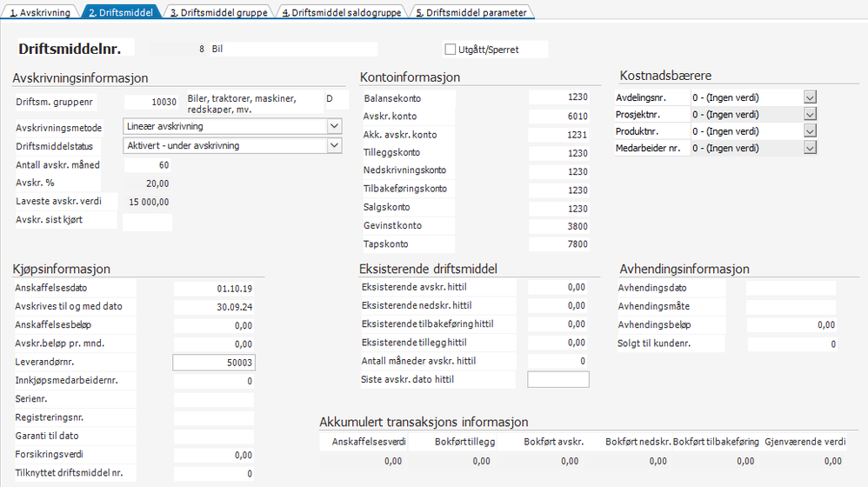Select the Antall avskr. måned field

[147, 165]
